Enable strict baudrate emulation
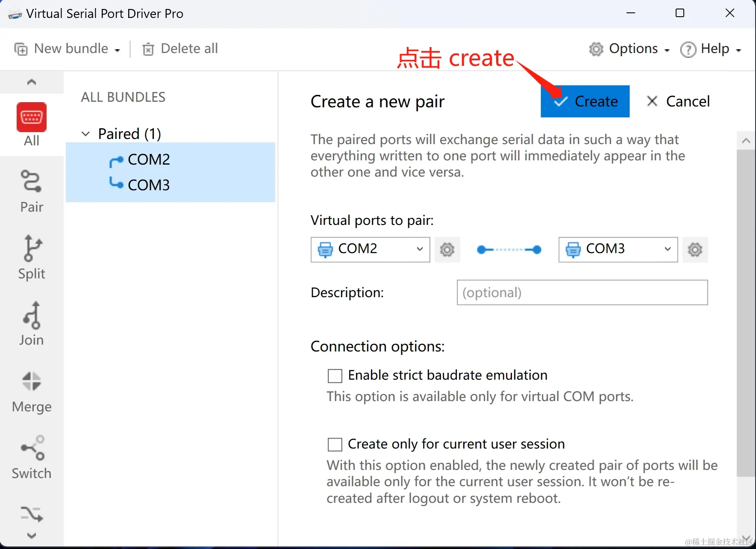This screenshot has height=549, width=756. pyautogui.click(x=335, y=375)
